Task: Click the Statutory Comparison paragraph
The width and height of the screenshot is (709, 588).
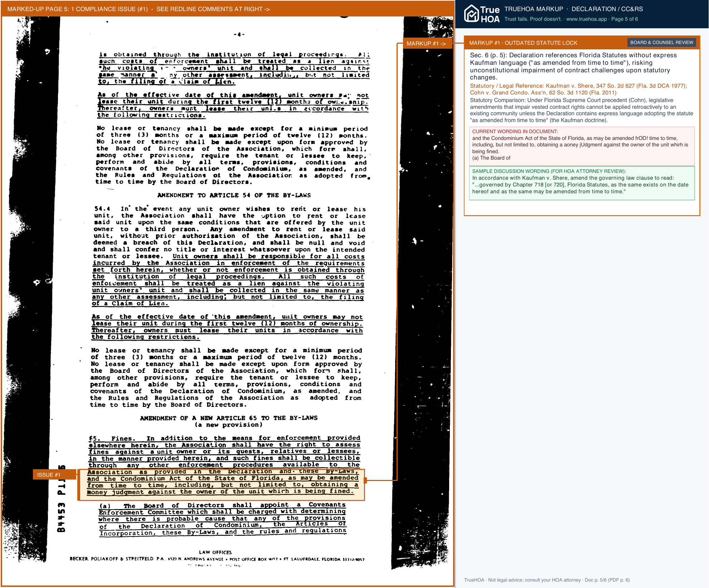Action: point(581,110)
